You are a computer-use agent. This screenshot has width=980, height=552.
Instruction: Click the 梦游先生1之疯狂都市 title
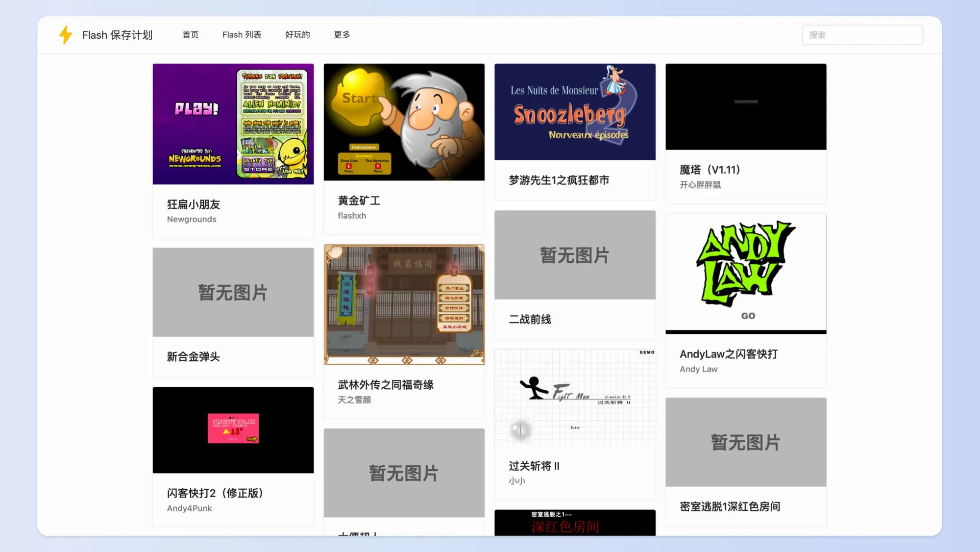point(559,180)
